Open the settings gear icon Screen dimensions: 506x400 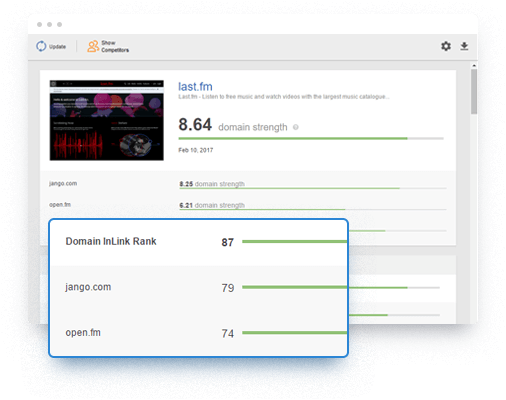click(x=446, y=46)
